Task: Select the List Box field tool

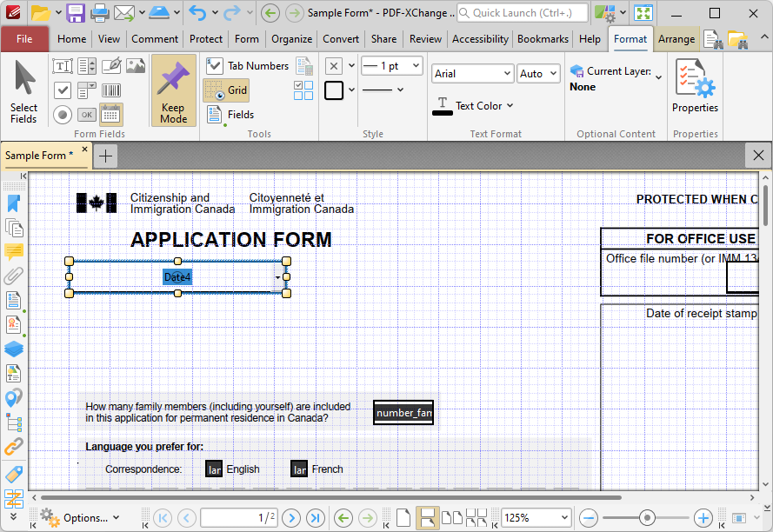Action: point(87,66)
